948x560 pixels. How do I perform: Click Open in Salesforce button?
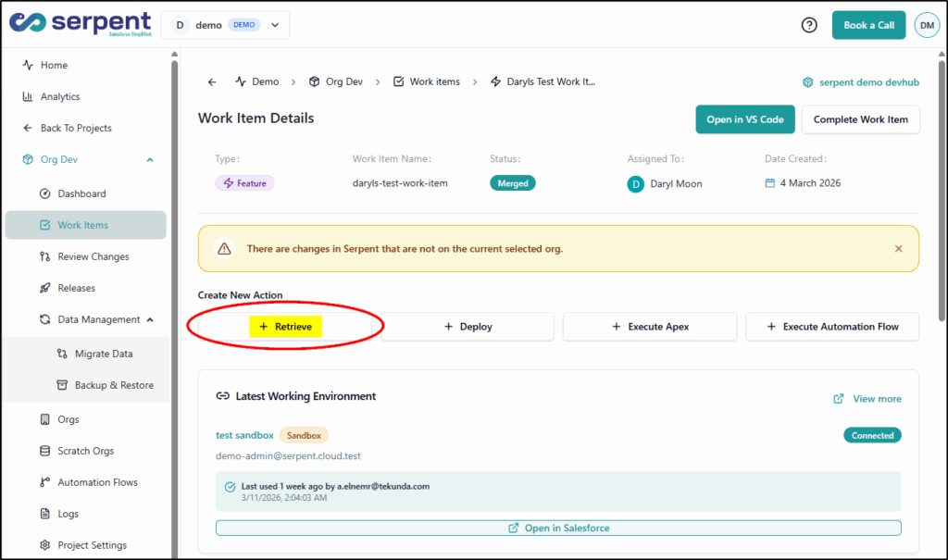(x=558, y=528)
